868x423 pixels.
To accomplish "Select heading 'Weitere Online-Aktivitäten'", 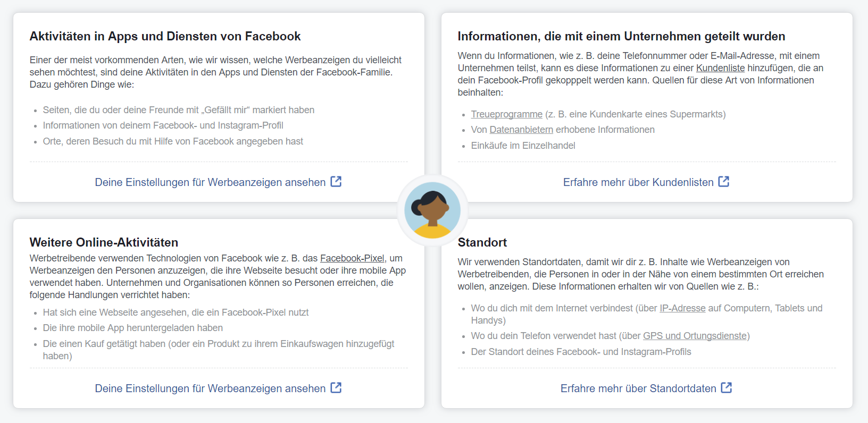I will 104,242.
